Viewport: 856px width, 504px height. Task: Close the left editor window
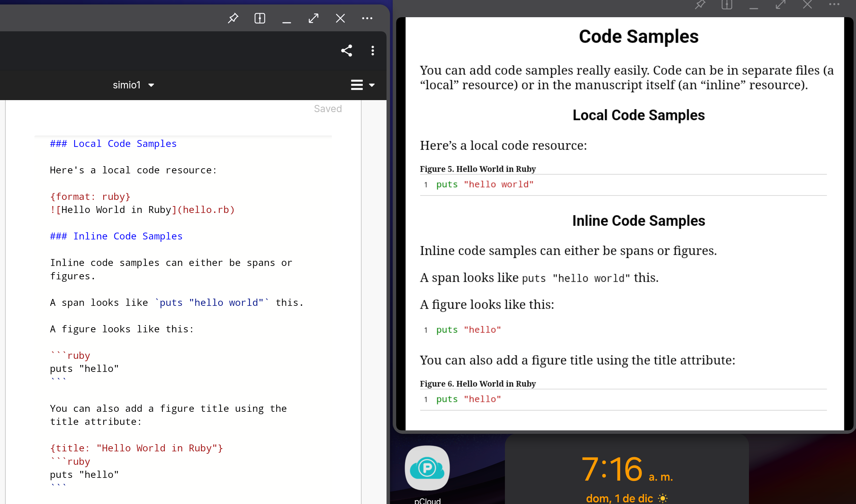(340, 18)
